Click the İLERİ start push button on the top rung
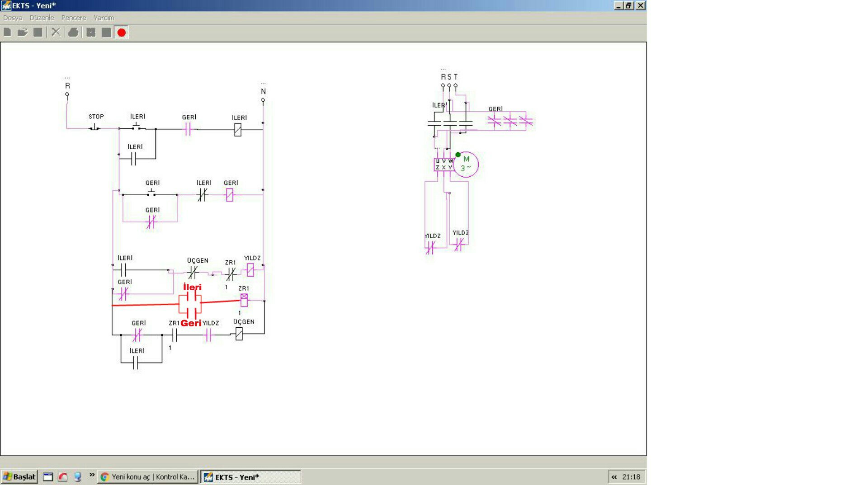The width and height of the screenshot is (868, 485). point(137,127)
